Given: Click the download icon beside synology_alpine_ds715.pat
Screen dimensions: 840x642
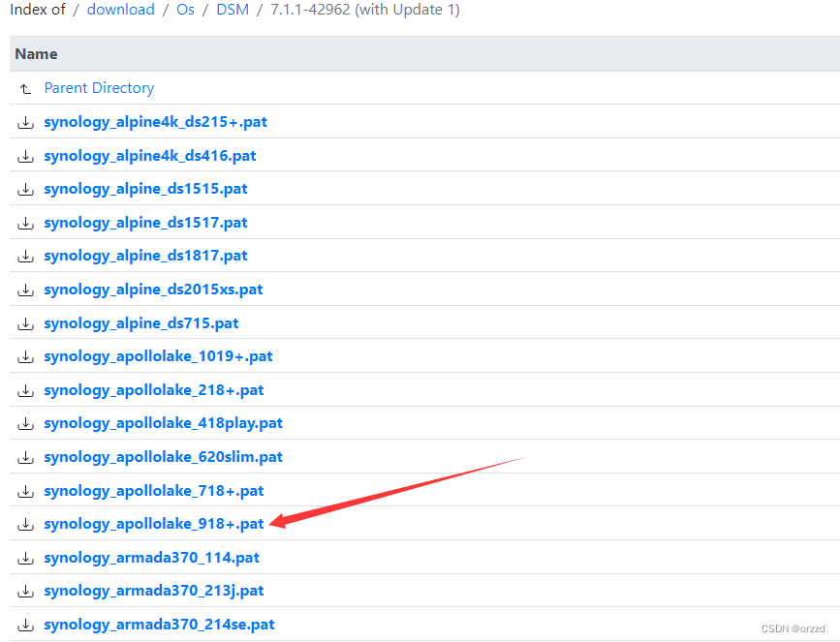Looking at the screenshot, I should (25, 324).
